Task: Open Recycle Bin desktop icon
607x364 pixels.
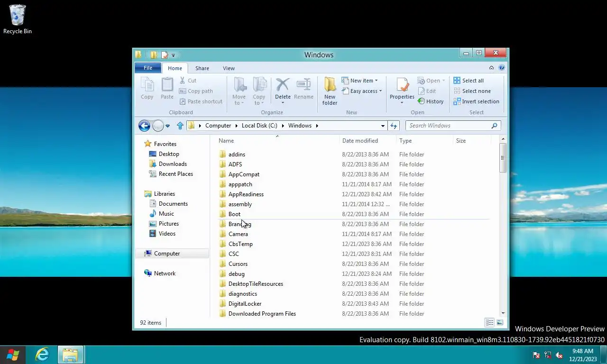Action: click(18, 19)
